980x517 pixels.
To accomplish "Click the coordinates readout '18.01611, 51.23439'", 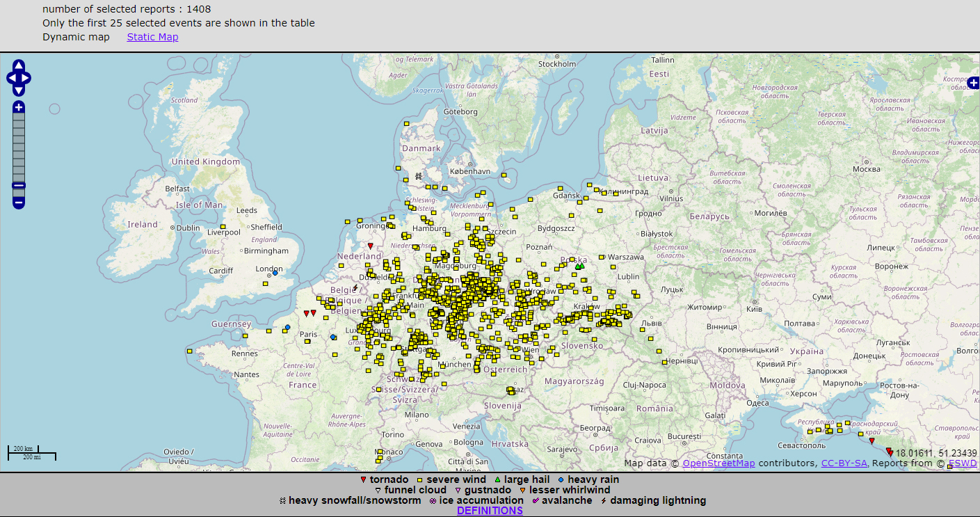I will 935,453.
